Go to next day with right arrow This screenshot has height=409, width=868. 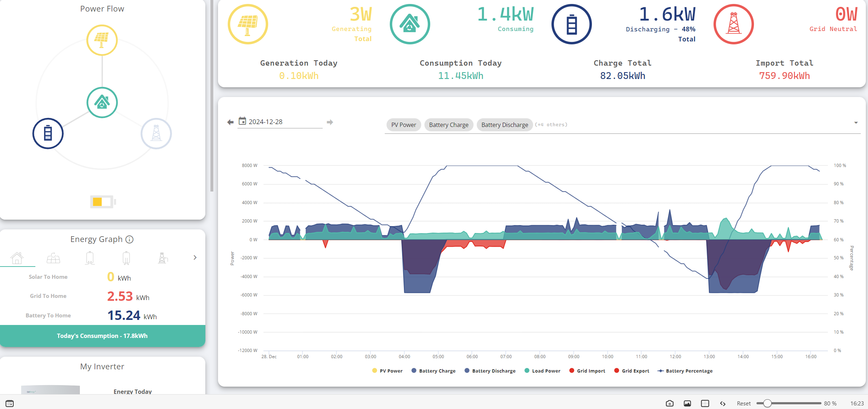[x=330, y=122]
